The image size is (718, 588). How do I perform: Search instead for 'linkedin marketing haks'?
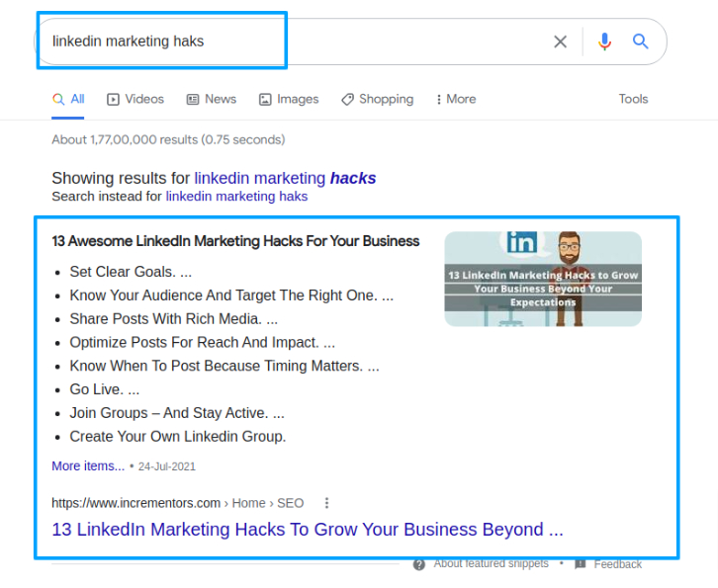click(236, 197)
